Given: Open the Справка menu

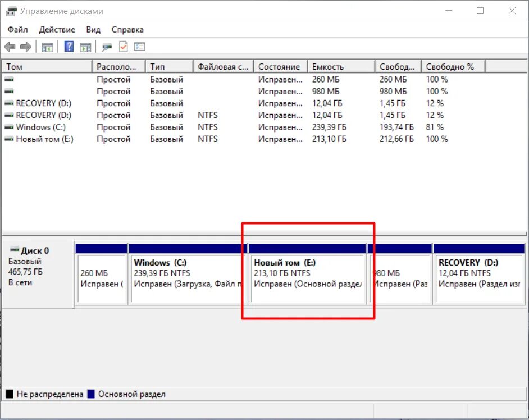Looking at the screenshot, I should tap(127, 30).
